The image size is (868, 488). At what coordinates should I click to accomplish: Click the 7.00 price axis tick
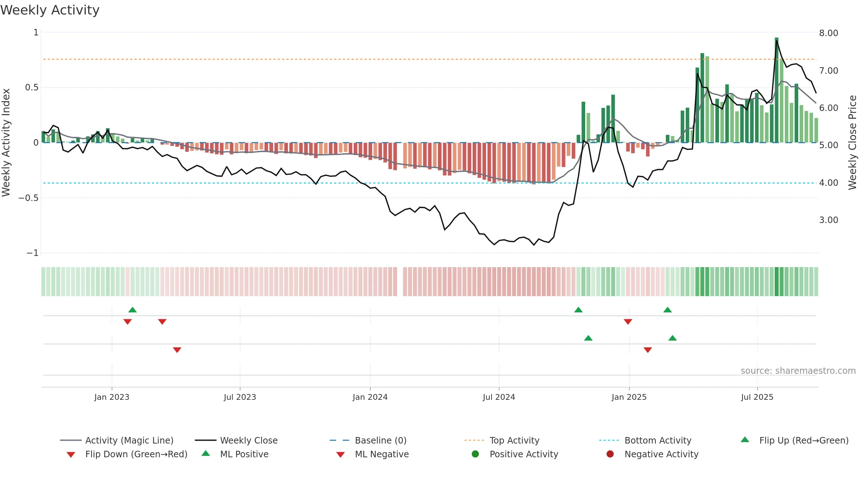(829, 70)
